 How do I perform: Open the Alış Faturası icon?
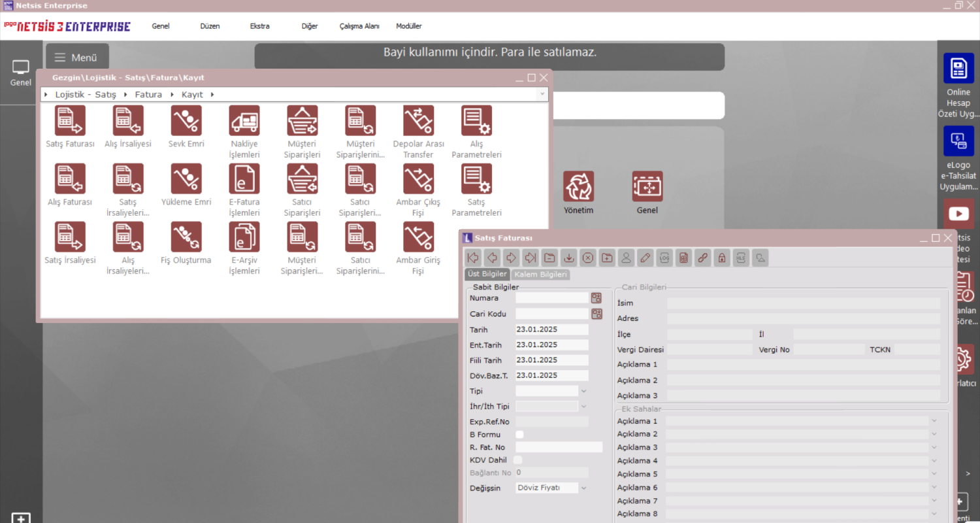70,178
